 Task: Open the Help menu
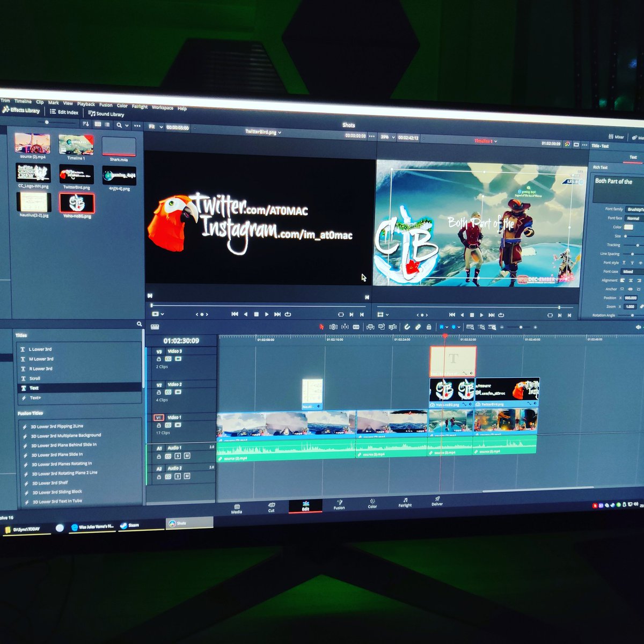pyautogui.click(x=182, y=108)
